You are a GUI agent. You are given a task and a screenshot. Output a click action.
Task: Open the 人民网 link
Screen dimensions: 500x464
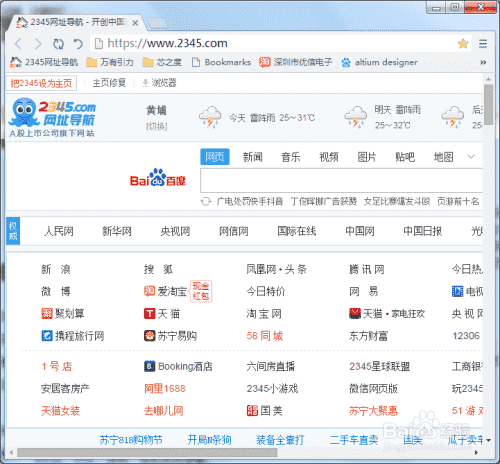point(59,231)
